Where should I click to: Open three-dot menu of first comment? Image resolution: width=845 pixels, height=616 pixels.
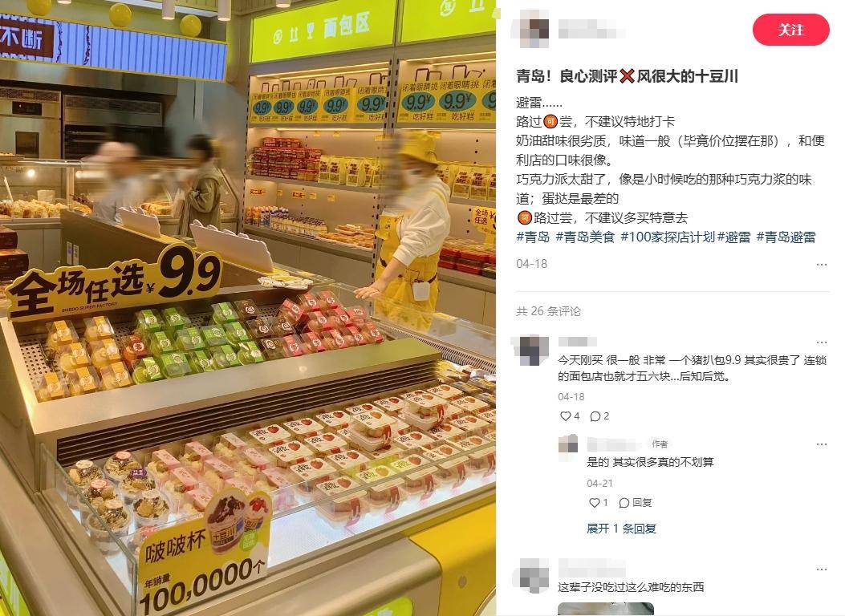(x=821, y=342)
